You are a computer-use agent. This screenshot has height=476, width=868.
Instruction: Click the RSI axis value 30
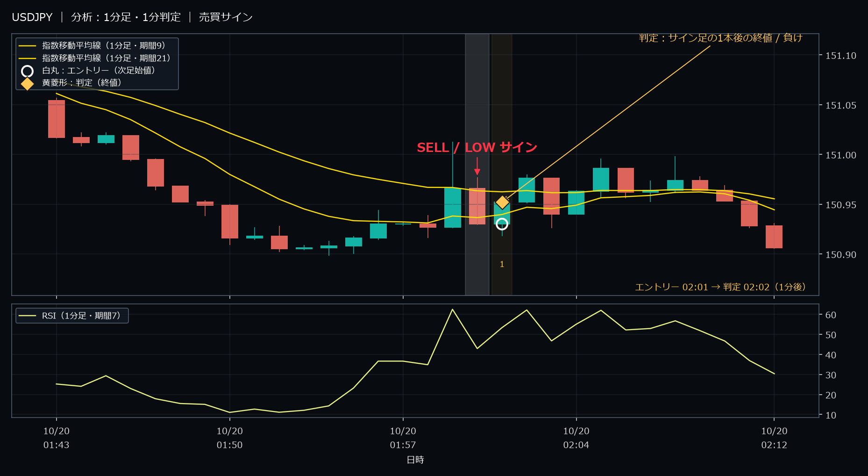(831, 375)
